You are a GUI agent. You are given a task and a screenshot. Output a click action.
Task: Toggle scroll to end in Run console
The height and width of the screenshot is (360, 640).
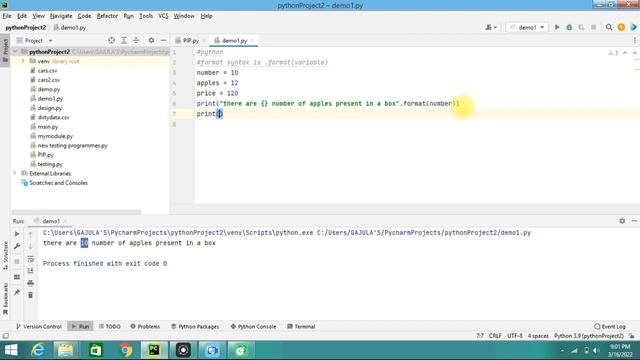click(31, 271)
